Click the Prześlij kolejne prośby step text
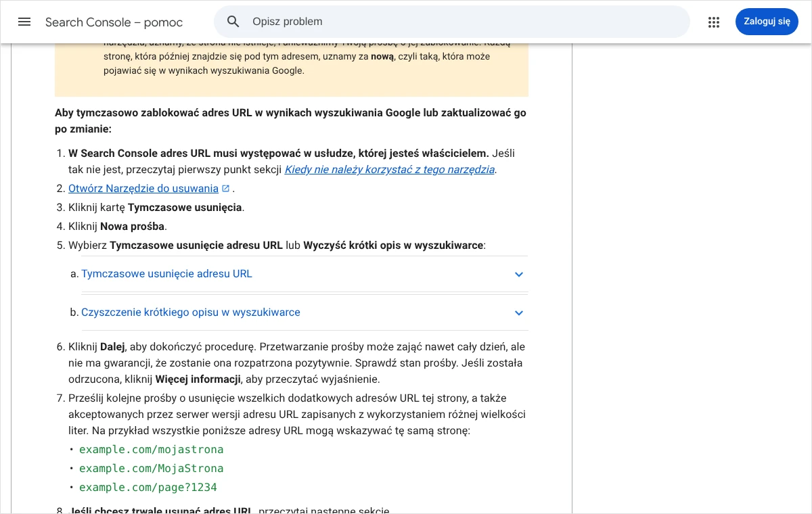 tap(297, 415)
